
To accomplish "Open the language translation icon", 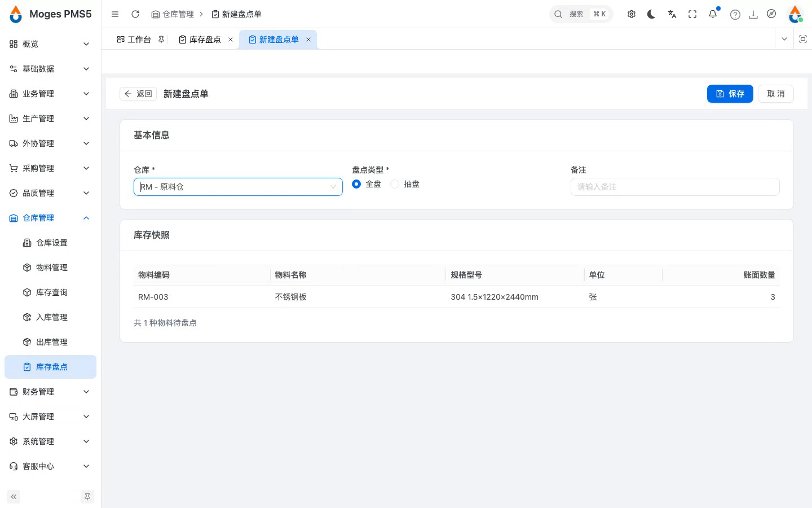I will coord(672,14).
